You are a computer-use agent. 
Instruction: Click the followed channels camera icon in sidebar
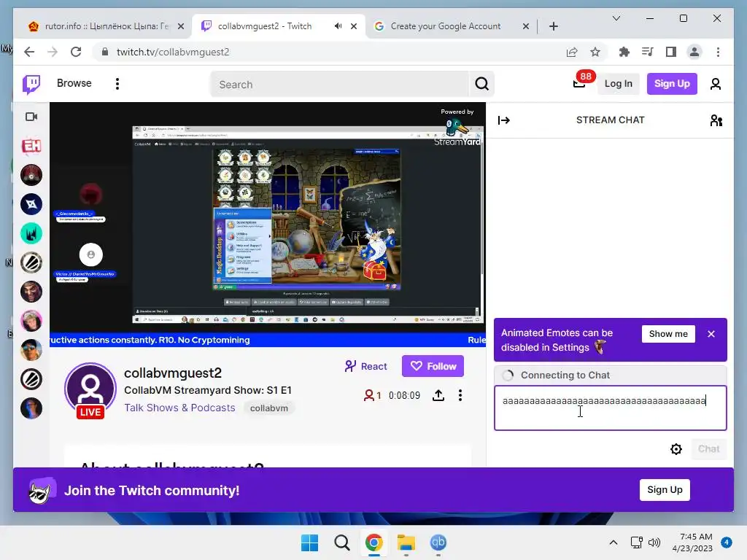coord(31,117)
